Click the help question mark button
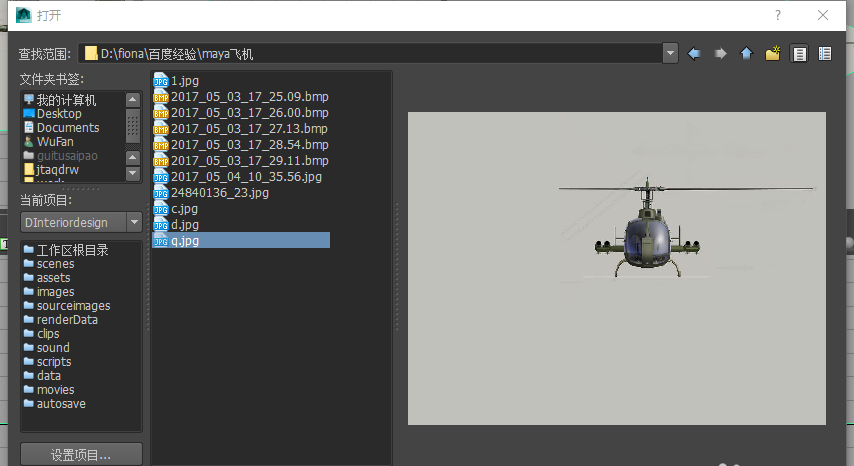854x466 pixels. [x=777, y=15]
